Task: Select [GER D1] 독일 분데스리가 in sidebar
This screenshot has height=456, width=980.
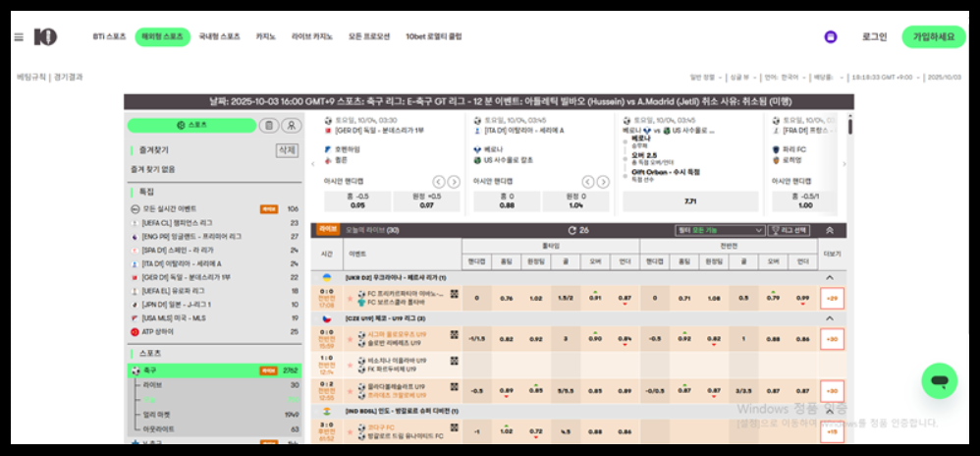Action: [x=214, y=277]
